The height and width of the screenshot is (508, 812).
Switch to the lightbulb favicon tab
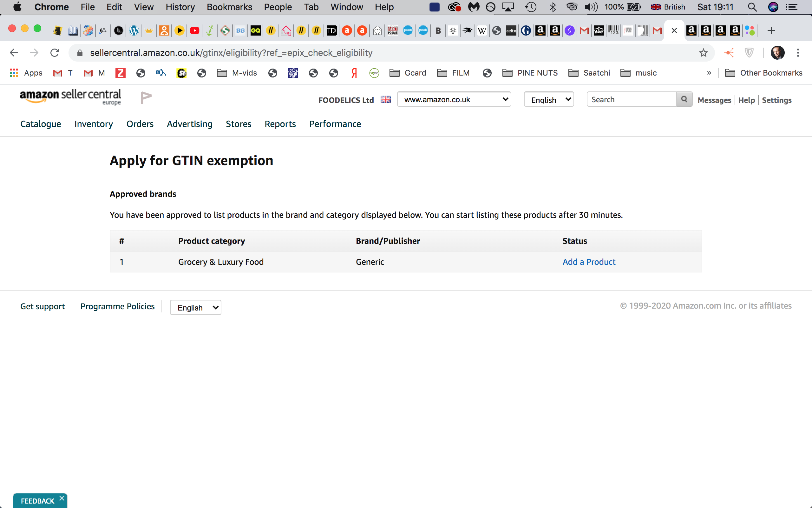click(x=453, y=30)
